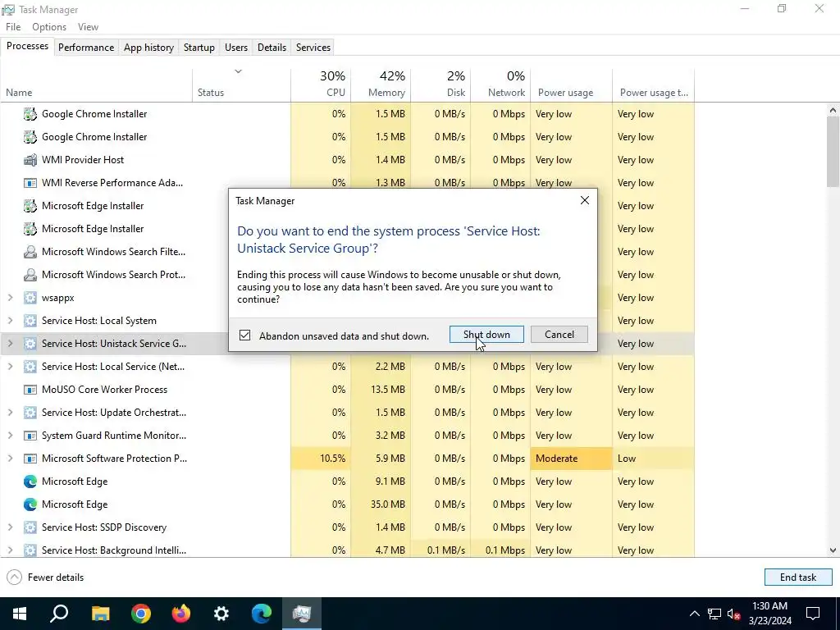
Task: Switch to the Services tab
Action: click(x=313, y=47)
